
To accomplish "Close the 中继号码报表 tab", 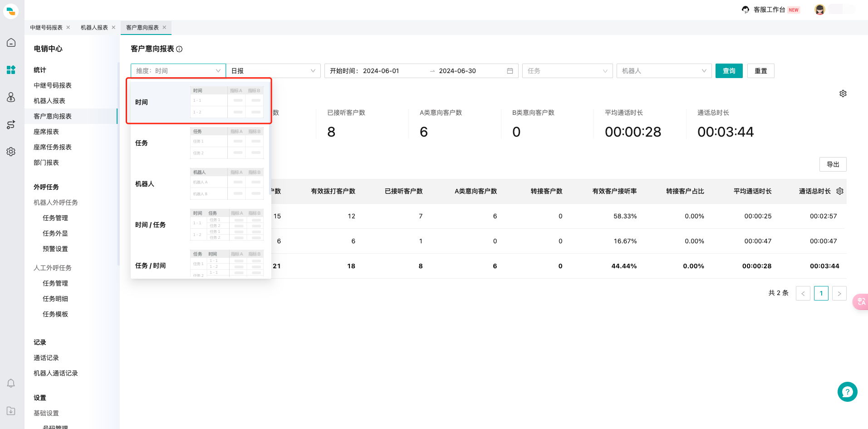I will (68, 27).
